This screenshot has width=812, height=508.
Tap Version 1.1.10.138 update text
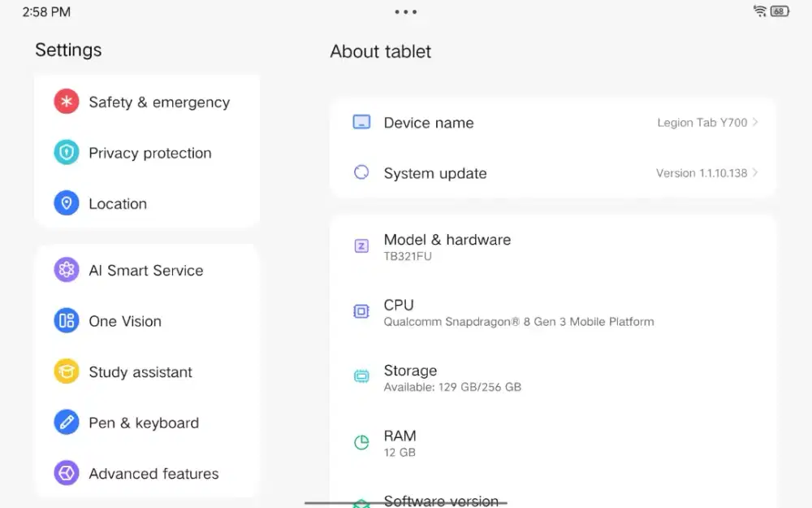[701, 173]
